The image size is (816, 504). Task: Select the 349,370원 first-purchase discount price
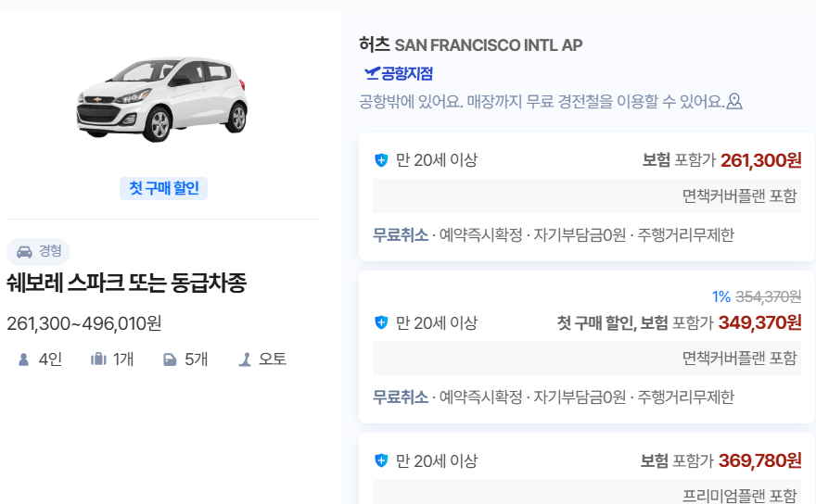[x=759, y=323]
